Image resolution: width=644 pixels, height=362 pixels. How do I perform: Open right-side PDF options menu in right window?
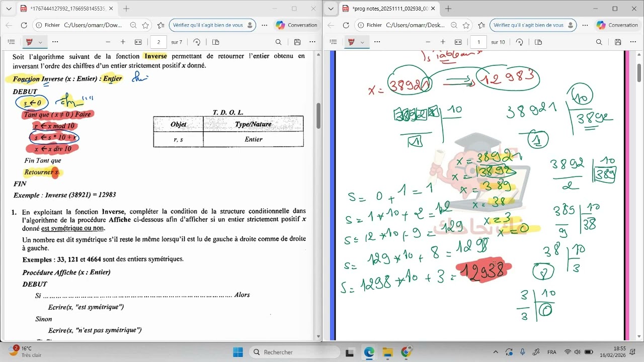[633, 42]
